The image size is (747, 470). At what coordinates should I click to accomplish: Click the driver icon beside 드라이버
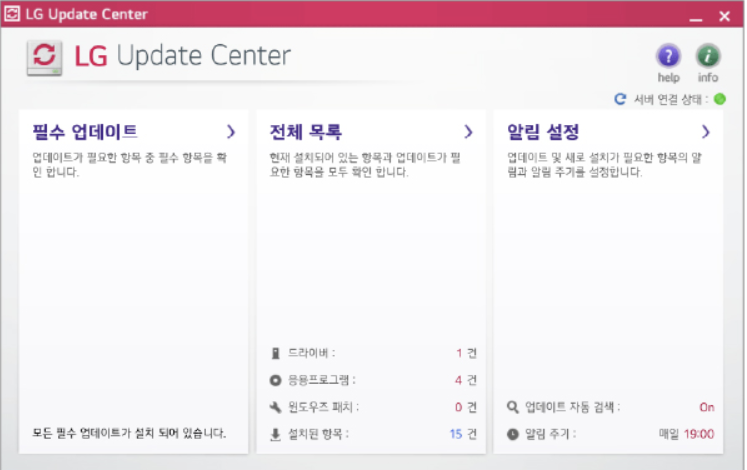point(275,353)
